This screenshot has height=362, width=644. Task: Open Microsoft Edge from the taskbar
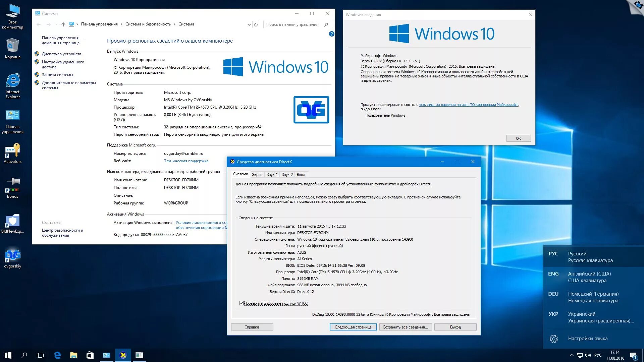tap(57, 355)
